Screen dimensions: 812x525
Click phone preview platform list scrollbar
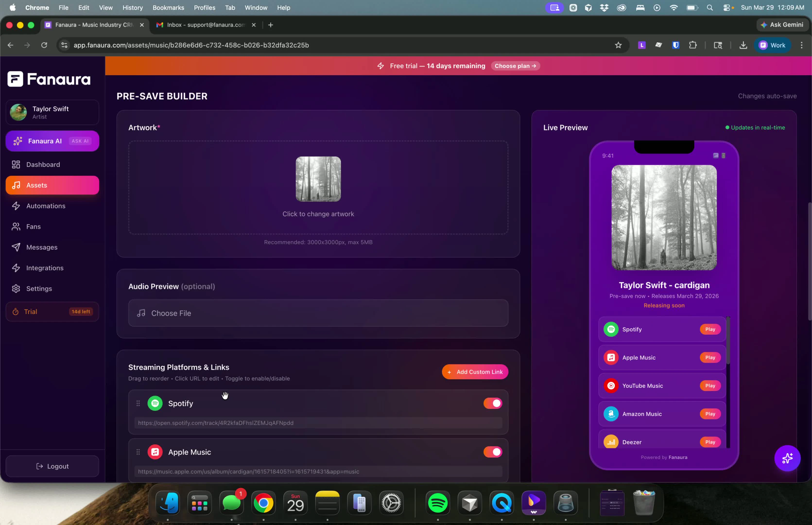[x=728, y=341]
